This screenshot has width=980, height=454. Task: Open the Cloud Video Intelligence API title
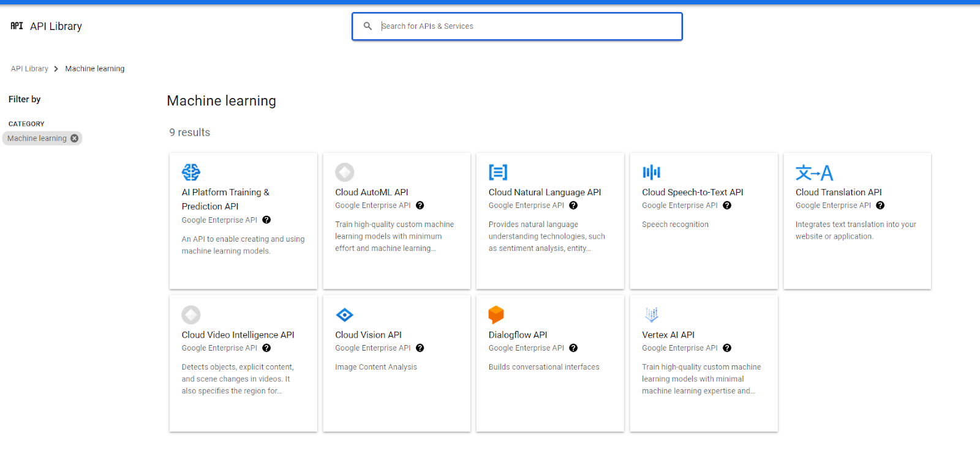coord(238,335)
